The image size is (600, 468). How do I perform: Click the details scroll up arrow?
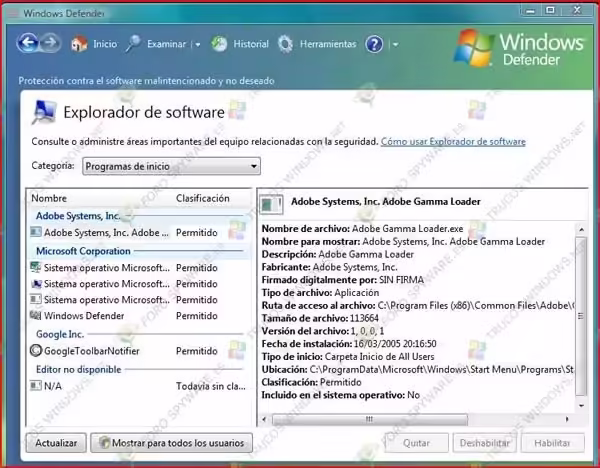pyautogui.click(x=581, y=230)
